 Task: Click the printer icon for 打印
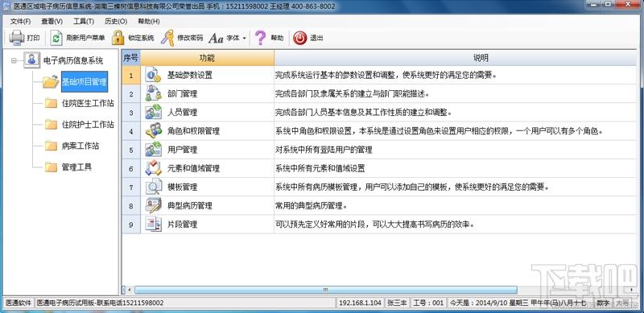pyautogui.click(x=17, y=38)
